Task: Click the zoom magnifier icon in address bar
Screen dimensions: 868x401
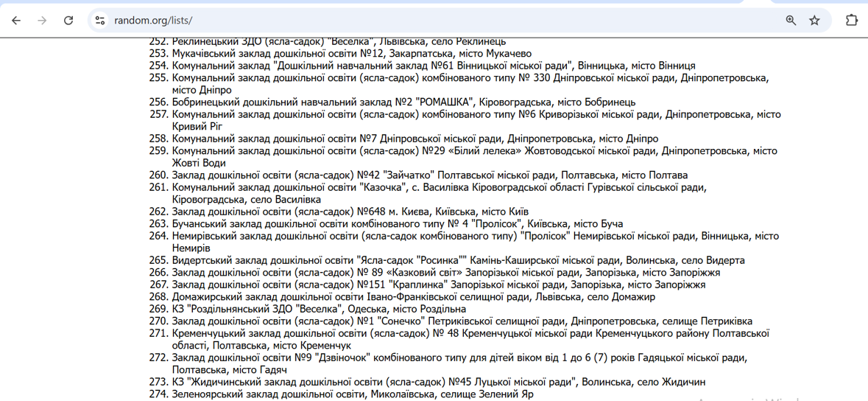Action: tap(791, 21)
